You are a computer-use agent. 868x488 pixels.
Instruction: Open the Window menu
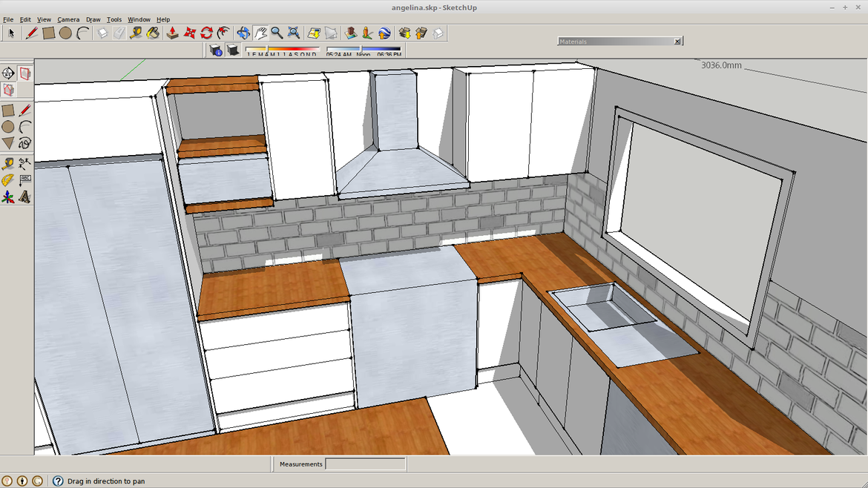[139, 19]
